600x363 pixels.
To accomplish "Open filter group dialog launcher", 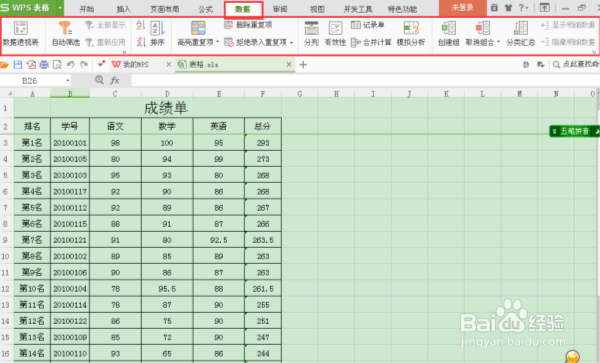I will coord(124,52).
